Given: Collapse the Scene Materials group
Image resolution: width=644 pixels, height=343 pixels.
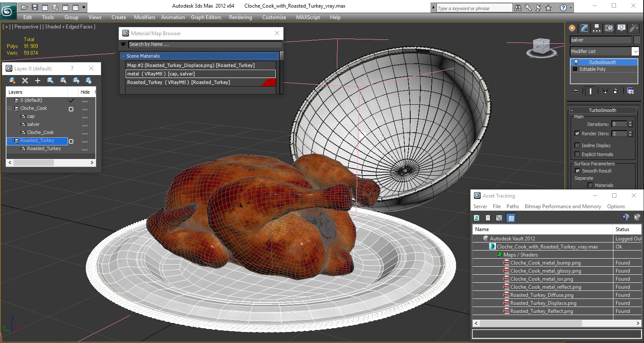Looking at the screenshot, I should pyautogui.click(x=123, y=56).
